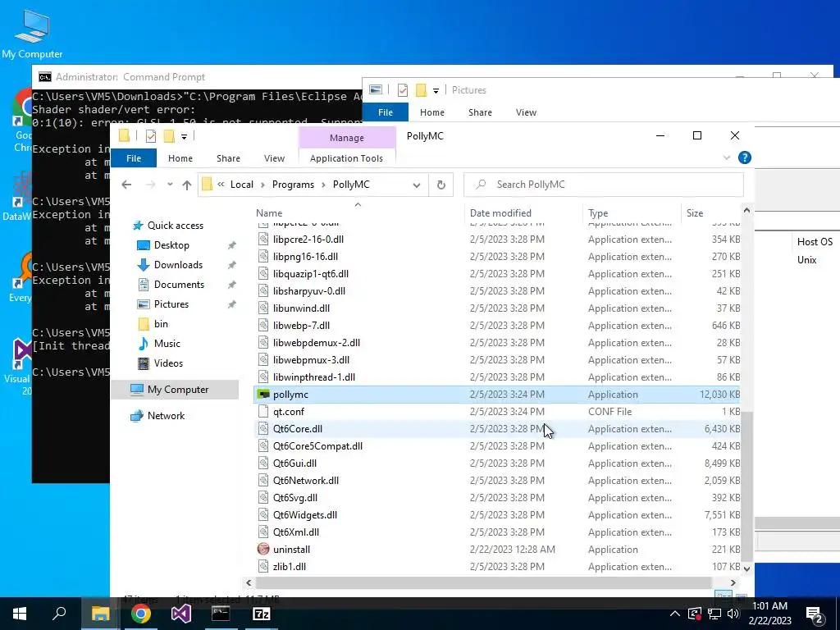
Task: Expand the address bar history dropdown
Action: pos(416,185)
